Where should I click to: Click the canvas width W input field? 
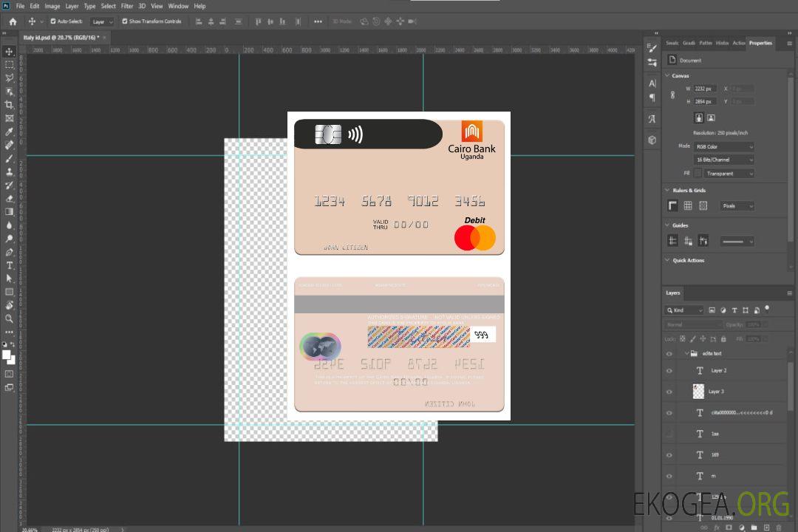(704, 89)
